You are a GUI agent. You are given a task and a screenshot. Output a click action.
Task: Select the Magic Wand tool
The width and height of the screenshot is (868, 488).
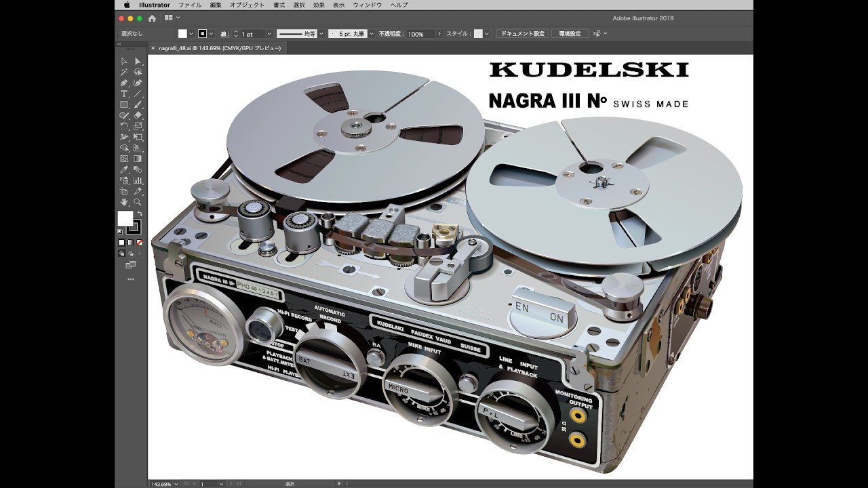tap(124, 72)
